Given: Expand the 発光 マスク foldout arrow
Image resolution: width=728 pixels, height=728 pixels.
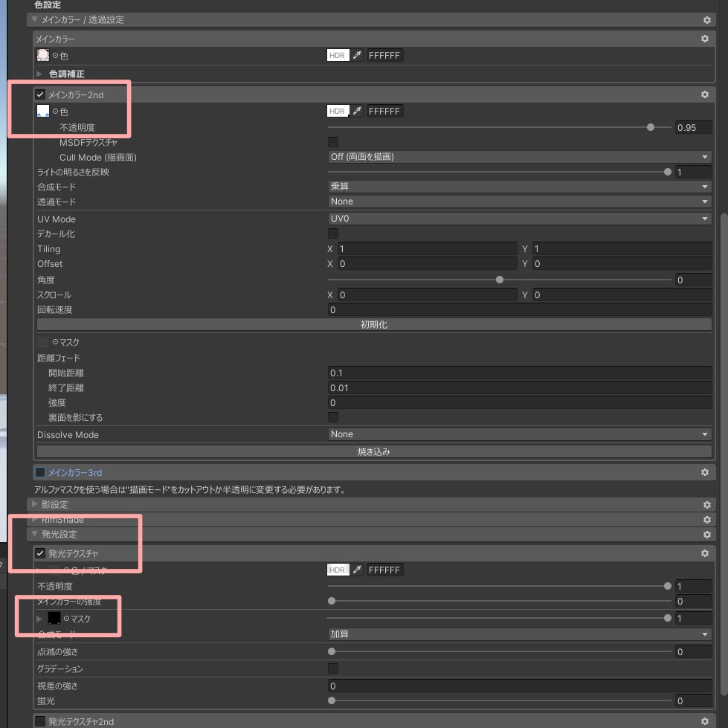Looking at the screenshot, I should (x=39, y=619).
